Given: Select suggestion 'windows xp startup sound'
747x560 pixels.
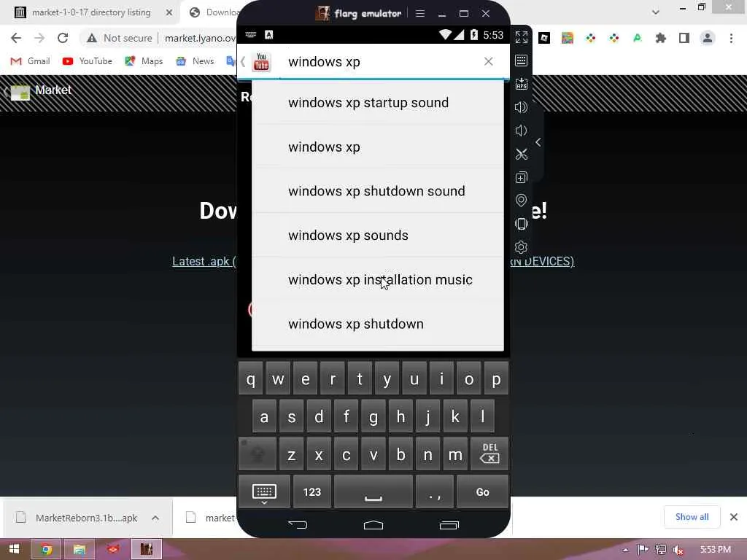Looking at the screenshot, I should [377, 103].
